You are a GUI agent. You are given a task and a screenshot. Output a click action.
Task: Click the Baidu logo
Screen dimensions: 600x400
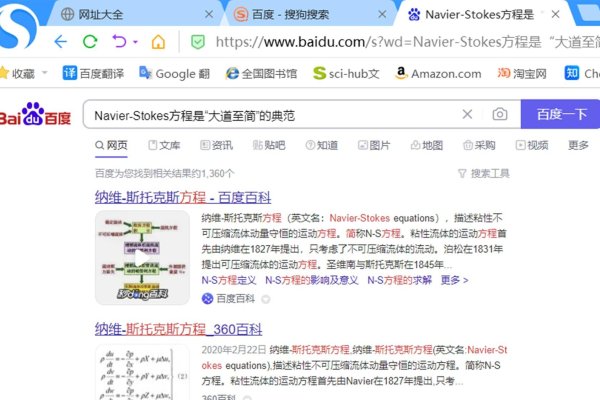coord(35,114)
